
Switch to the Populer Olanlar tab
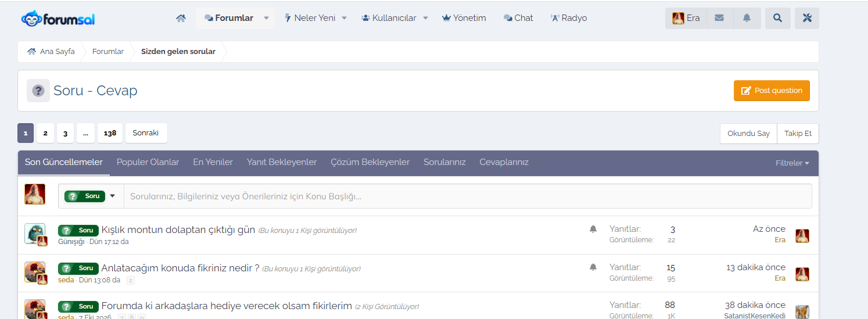(148, 163)
